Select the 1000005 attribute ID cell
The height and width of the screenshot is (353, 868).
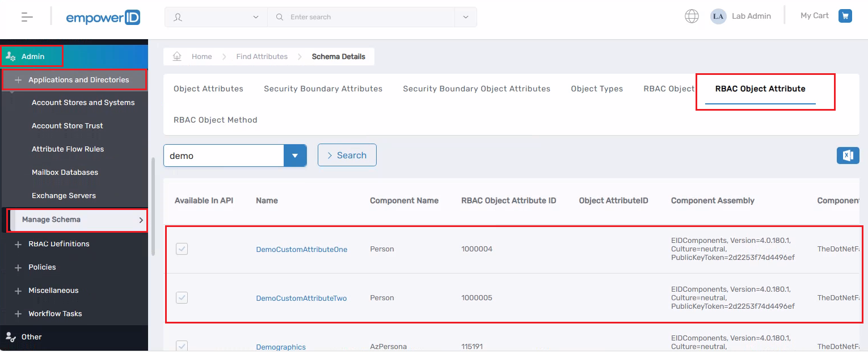coord(477,298)
